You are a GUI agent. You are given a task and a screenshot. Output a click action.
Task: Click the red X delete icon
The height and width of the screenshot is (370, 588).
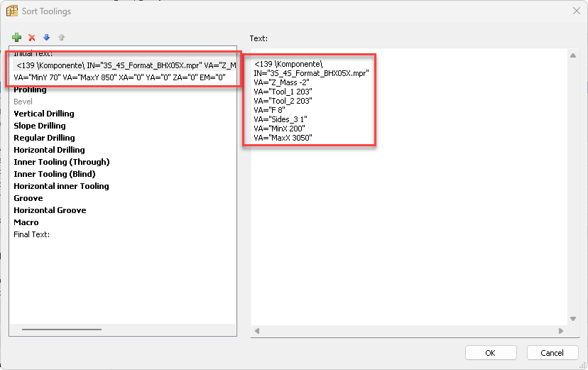32,38
